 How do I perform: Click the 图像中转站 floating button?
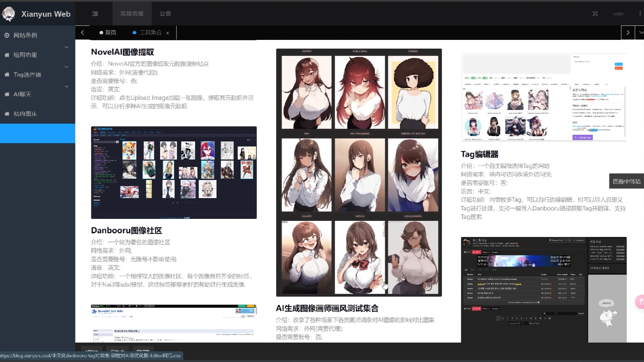pos(627,181)
